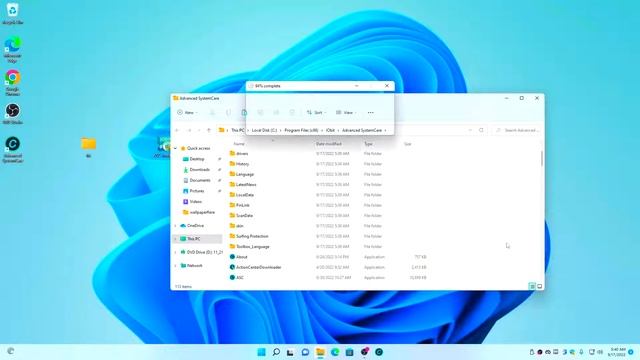This screenshot has height=360, width=640.
Task: Click the New button in Explorer toolbar
Action: coord(187,113)
